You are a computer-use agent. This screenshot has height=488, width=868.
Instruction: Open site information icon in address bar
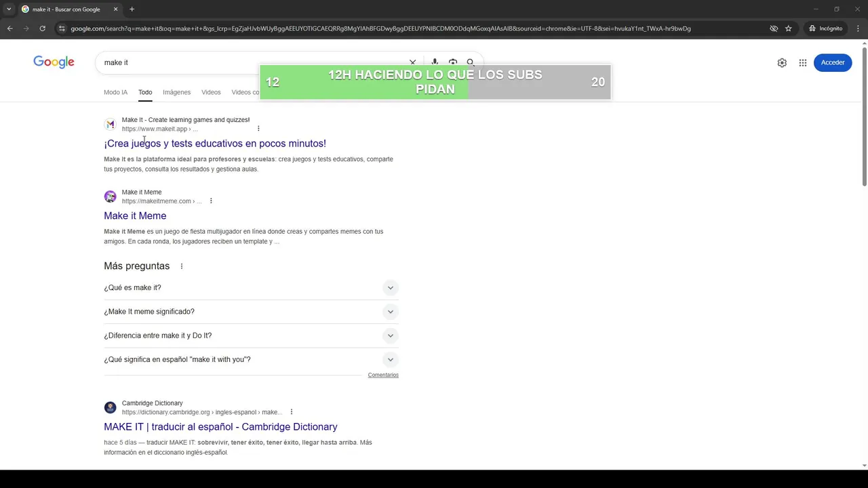click(62, 28)
